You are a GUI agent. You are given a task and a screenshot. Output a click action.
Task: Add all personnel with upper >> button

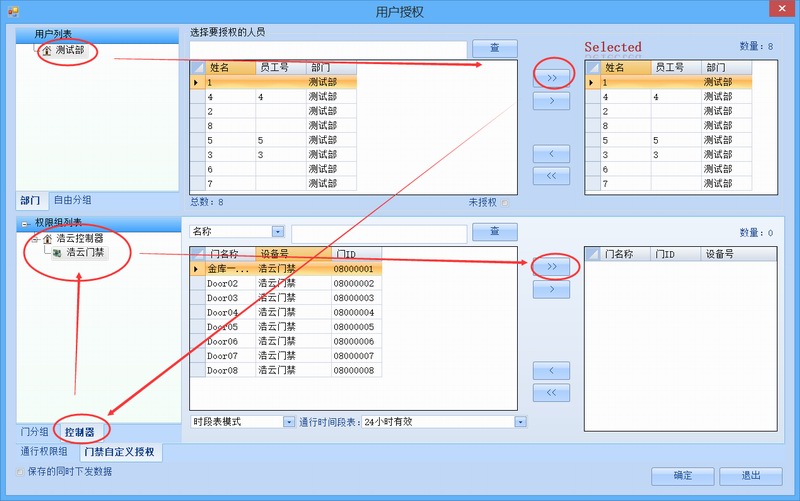[551, 77]
